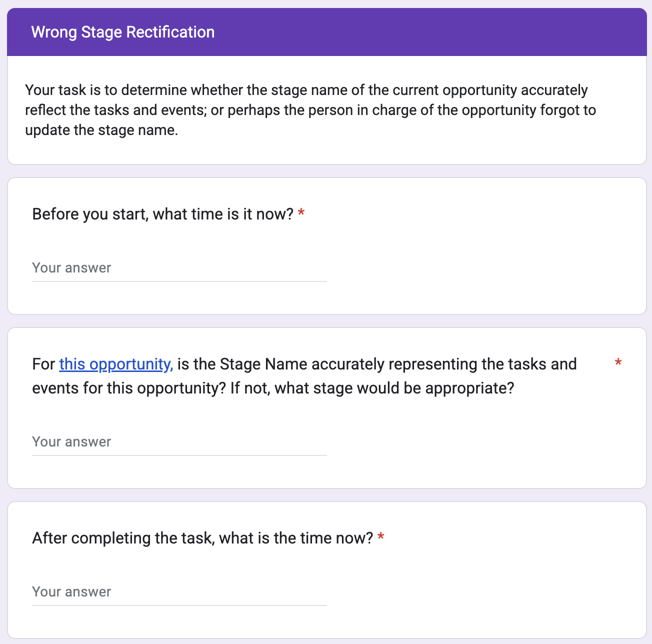Click "update the stage name." in the description
652x644 pixels.
101,130
